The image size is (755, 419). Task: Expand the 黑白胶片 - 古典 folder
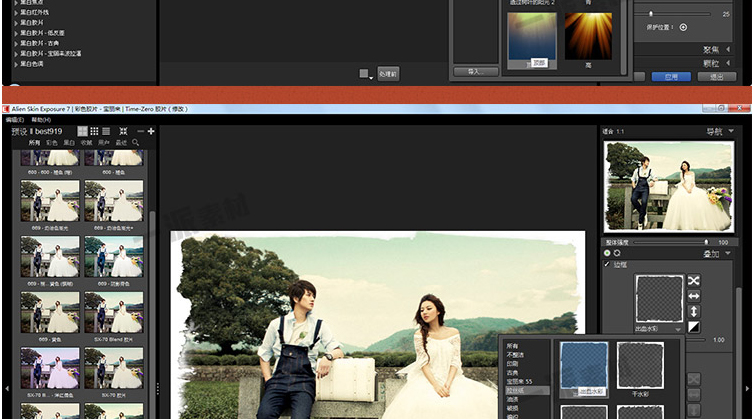click(16, 44)
